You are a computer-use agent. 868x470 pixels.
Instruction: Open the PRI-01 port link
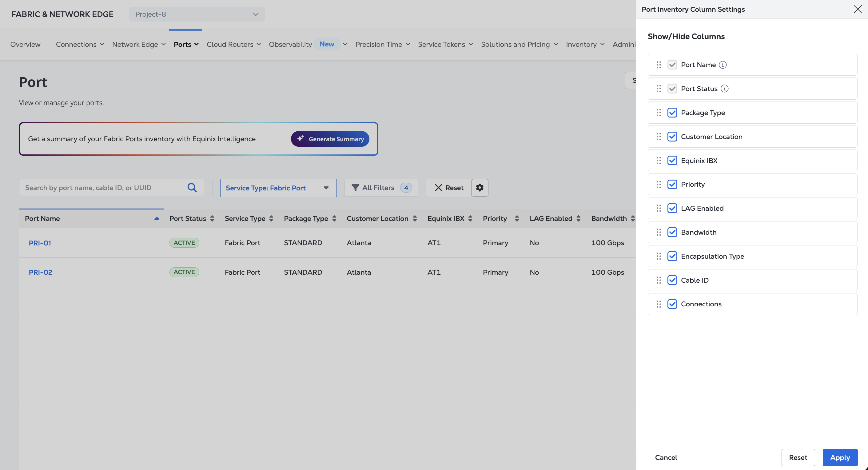[40, 243]
